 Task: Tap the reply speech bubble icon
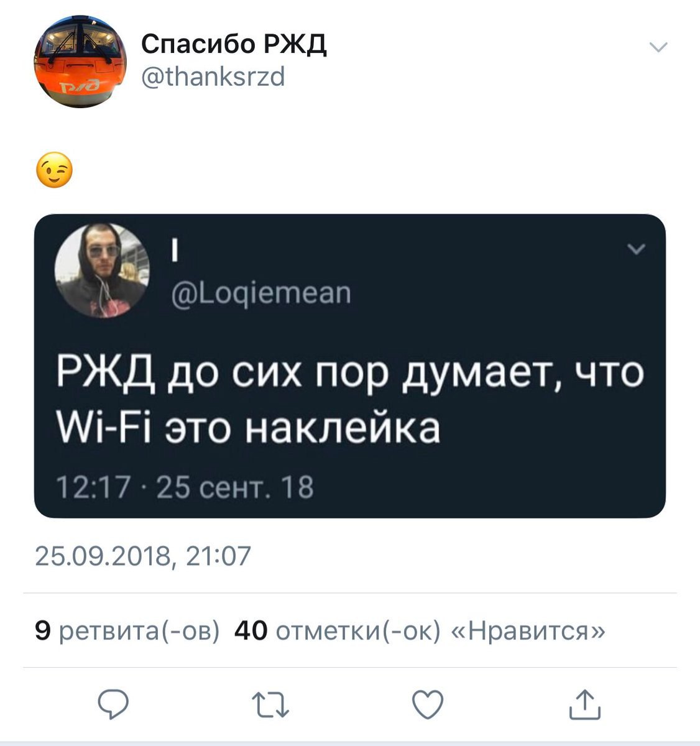tap(114, 704)
